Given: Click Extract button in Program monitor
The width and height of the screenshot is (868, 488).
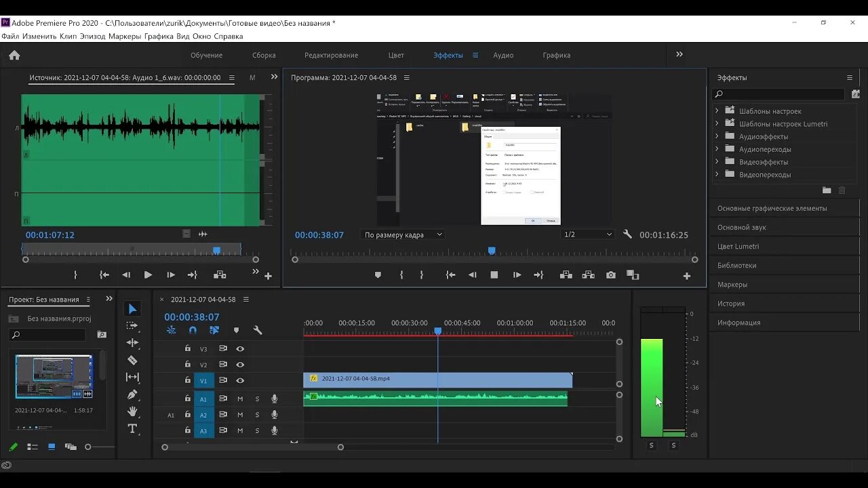Looking at the screenshot, I should (x=588, y=275).
